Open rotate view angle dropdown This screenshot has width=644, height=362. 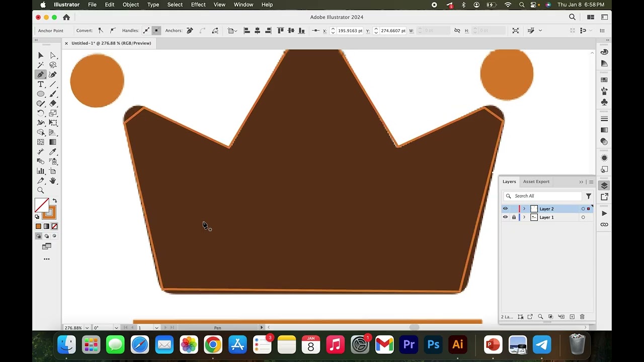(x=116, y=328)
